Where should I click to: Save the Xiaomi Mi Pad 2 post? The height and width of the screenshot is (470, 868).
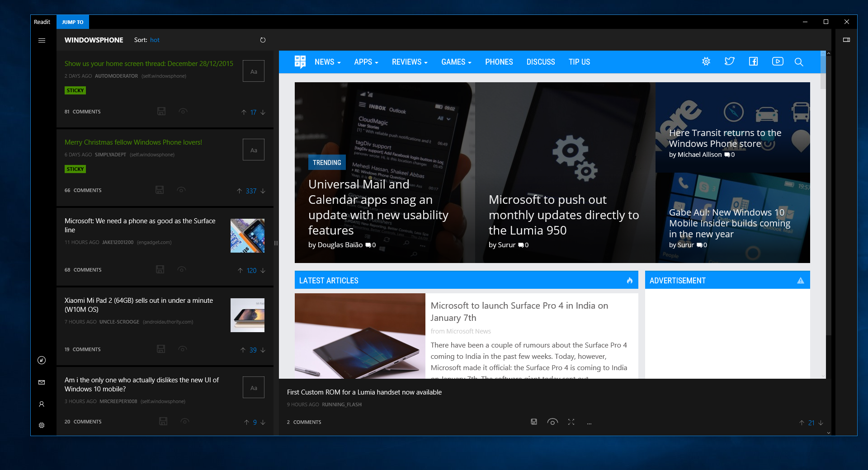pos(161,349)
